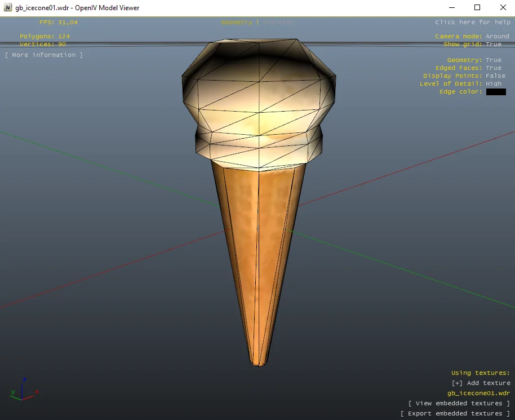The height and width of the screenshot is (420, 515).
Task: Toggle the Show grid setting
Action: pyautogui.click(x=493, y=45)
